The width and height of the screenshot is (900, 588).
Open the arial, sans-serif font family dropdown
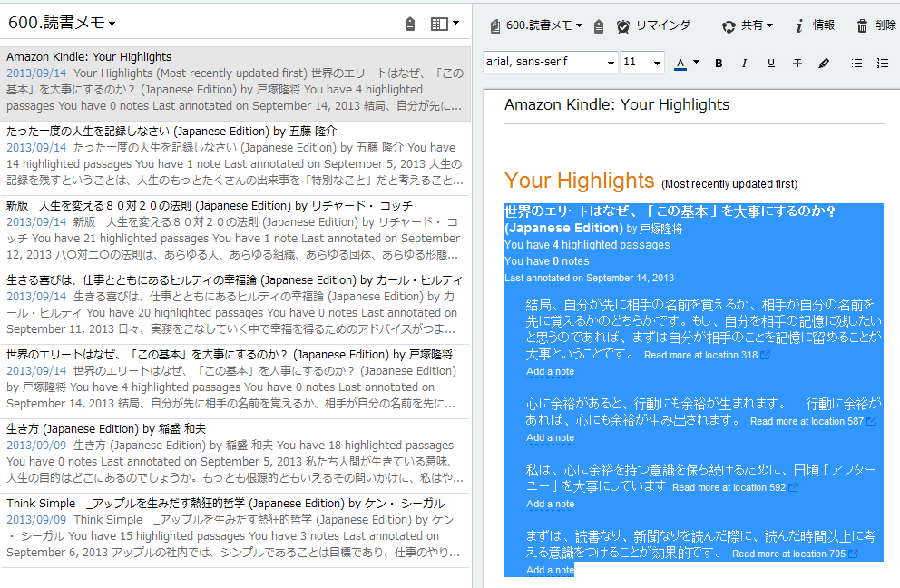point(550,62)
